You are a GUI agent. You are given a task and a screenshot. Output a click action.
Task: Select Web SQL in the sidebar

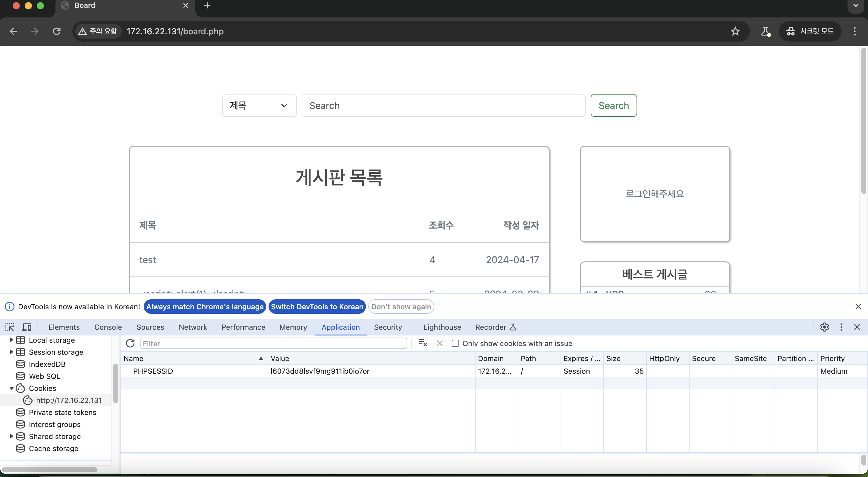(x=44, y=376)
